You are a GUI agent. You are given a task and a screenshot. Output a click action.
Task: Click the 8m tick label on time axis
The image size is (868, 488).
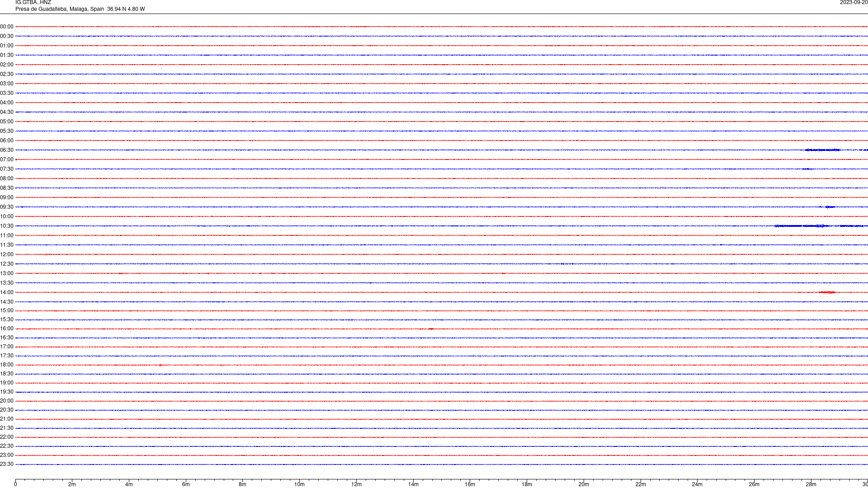[242, 484]
